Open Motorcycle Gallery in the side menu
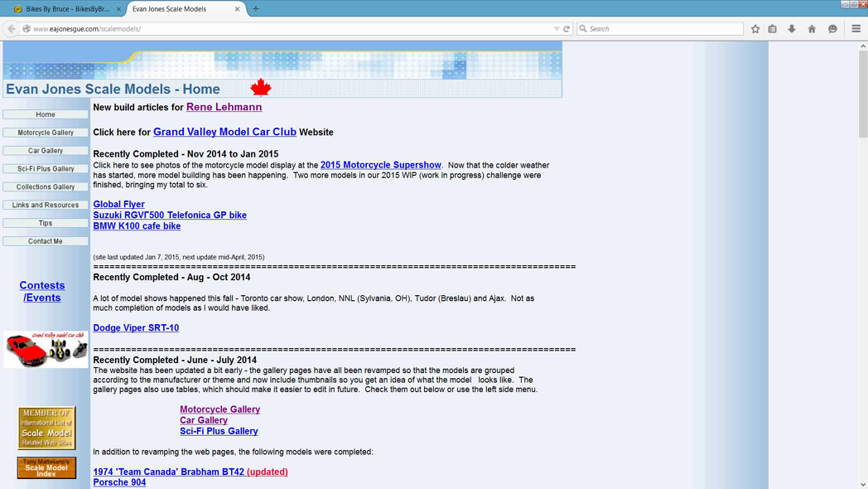The width and height of the screenshot is (868, 489). point(46,133)
